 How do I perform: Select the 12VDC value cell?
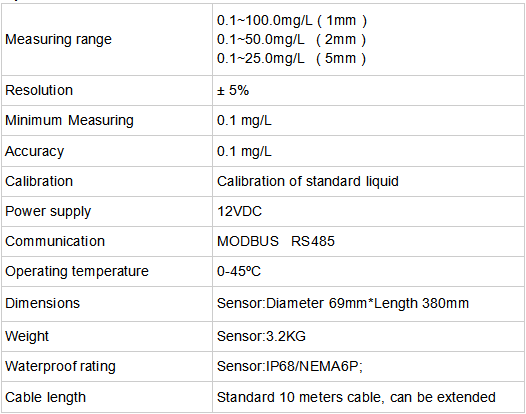click(x=368, y=211)
